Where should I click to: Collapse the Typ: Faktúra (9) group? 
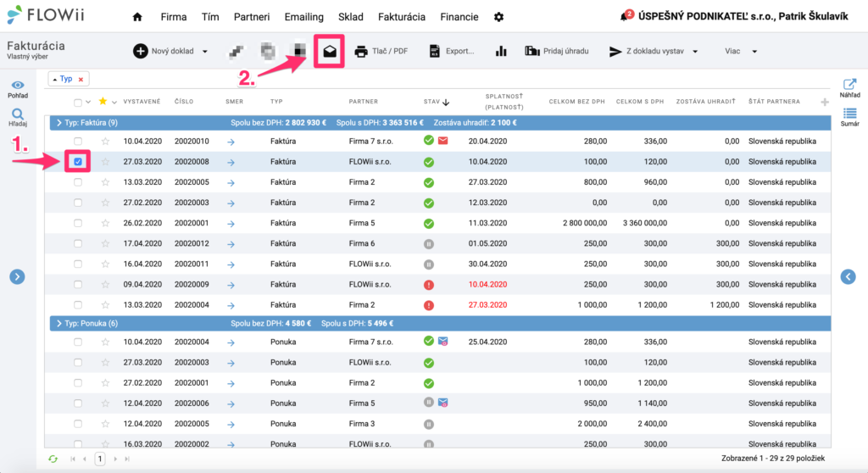click(x=59, y=123)
